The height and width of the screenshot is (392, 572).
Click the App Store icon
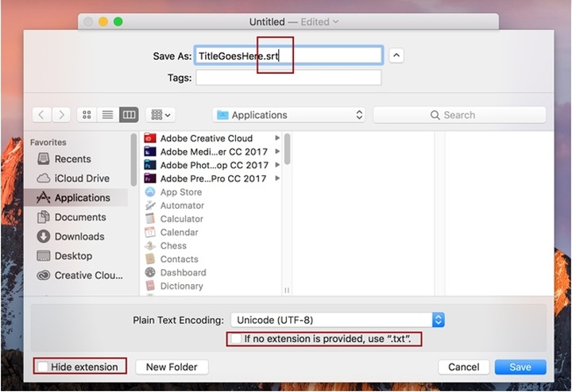[x=150, y=192]
